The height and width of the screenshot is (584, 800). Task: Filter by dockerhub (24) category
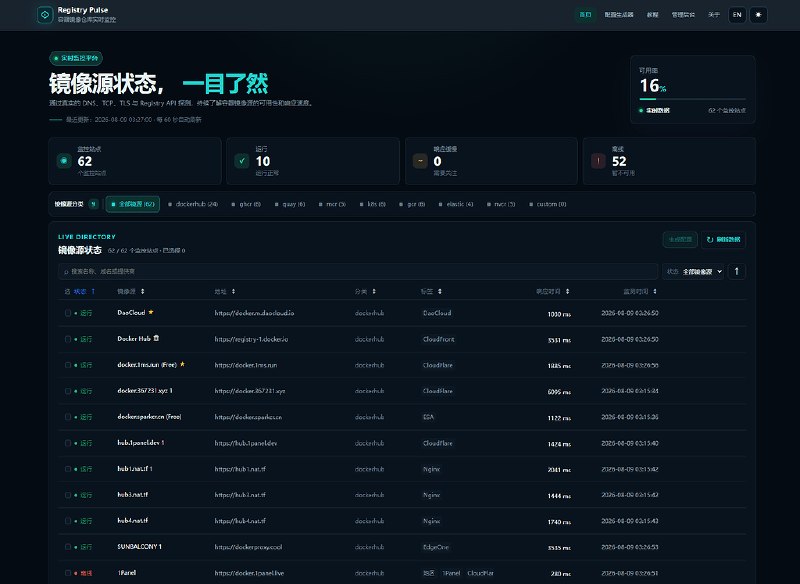(x=193, y=204)
